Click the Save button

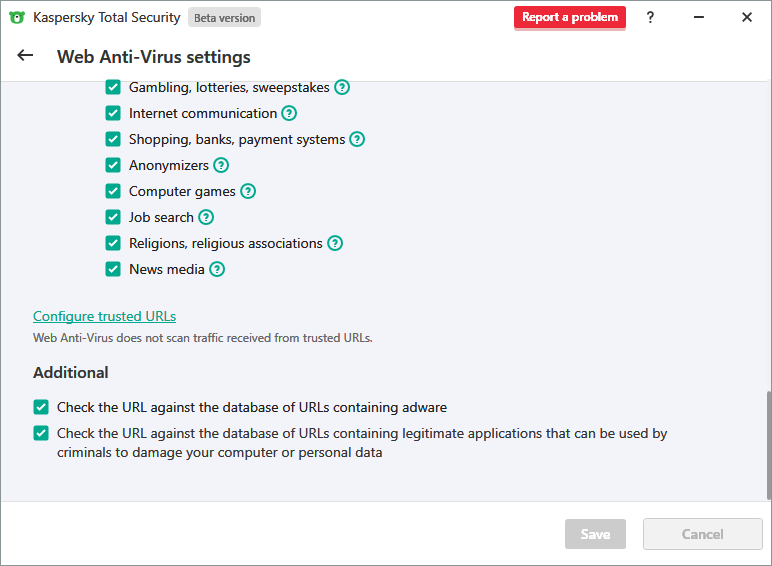(x=595, y=534)
